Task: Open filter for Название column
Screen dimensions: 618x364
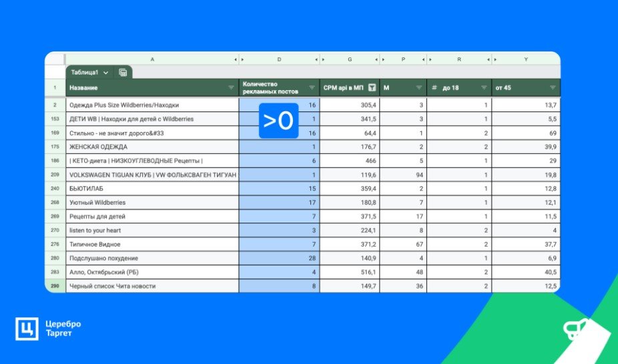Action: pyautogui.click(x=232, y=88)
